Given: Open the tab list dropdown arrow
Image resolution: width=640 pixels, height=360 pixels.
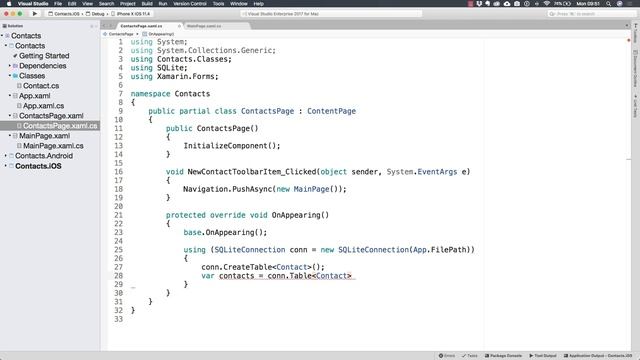Looking at the screenshot, I should click(627, 26).
